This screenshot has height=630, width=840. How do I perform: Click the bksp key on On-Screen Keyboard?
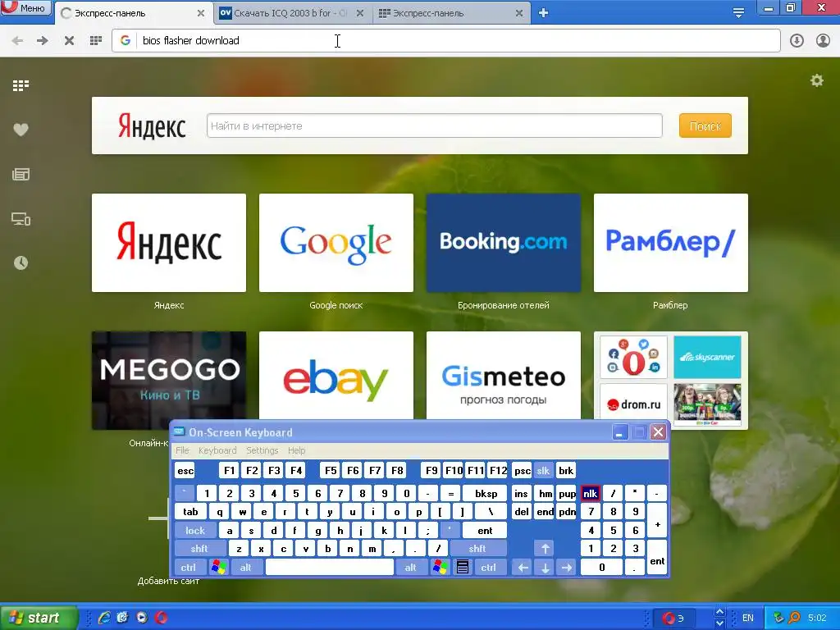[x=486, y=493]
